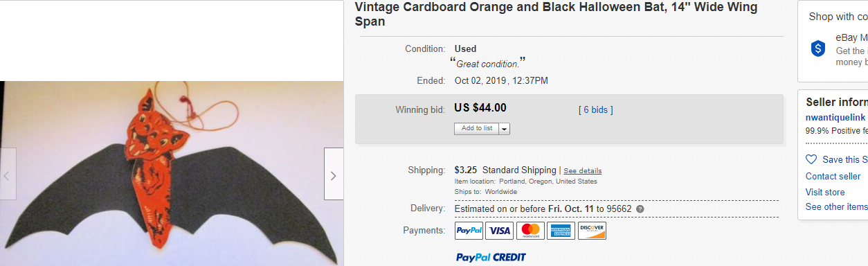Click the Add to list button
The height and width of the screenshot is (266, 868).
(477, 129)
